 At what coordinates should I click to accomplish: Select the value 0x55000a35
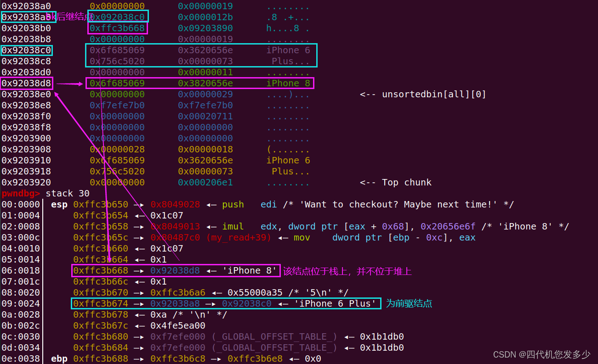pos(255,292)
